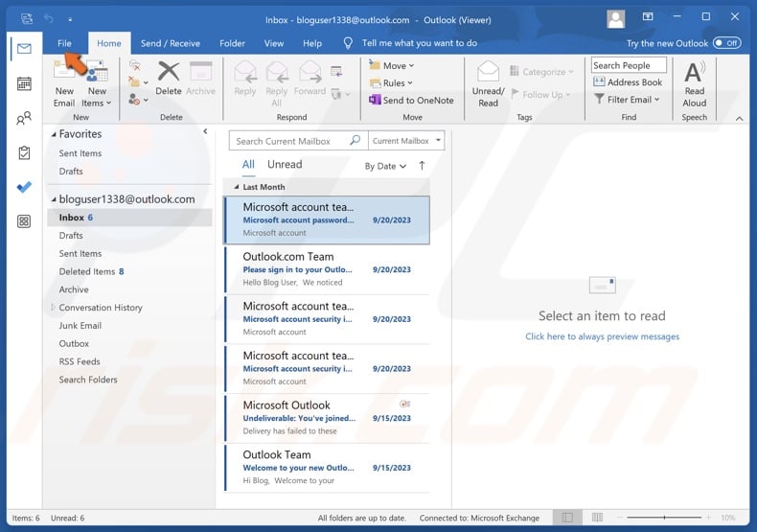Click the Ignore conversation icon
Viewport: 757px width, 532px height.
(135, 64)
